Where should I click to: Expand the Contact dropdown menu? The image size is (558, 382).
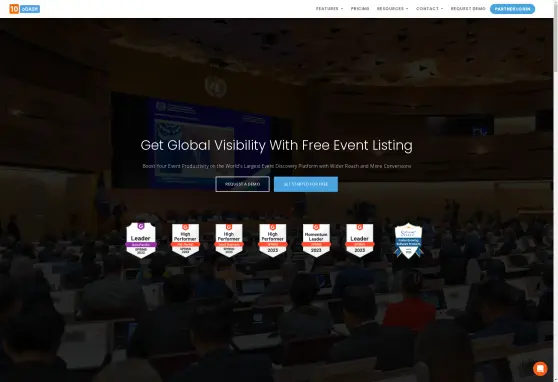tap(430, 9)
